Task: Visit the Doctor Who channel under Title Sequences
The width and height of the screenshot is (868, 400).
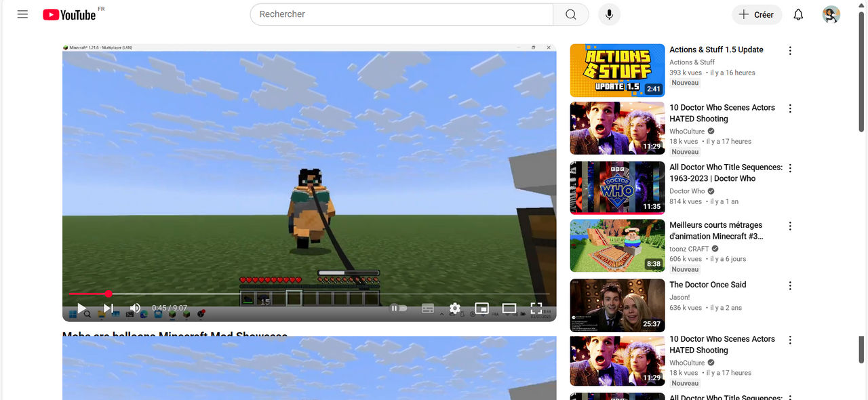Action: coord(687,191)
